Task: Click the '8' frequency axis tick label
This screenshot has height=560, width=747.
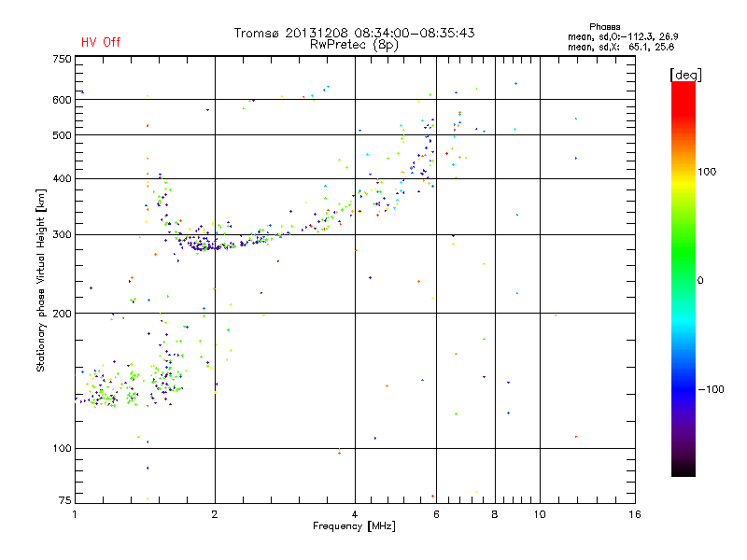Action: tap(495, 514)
